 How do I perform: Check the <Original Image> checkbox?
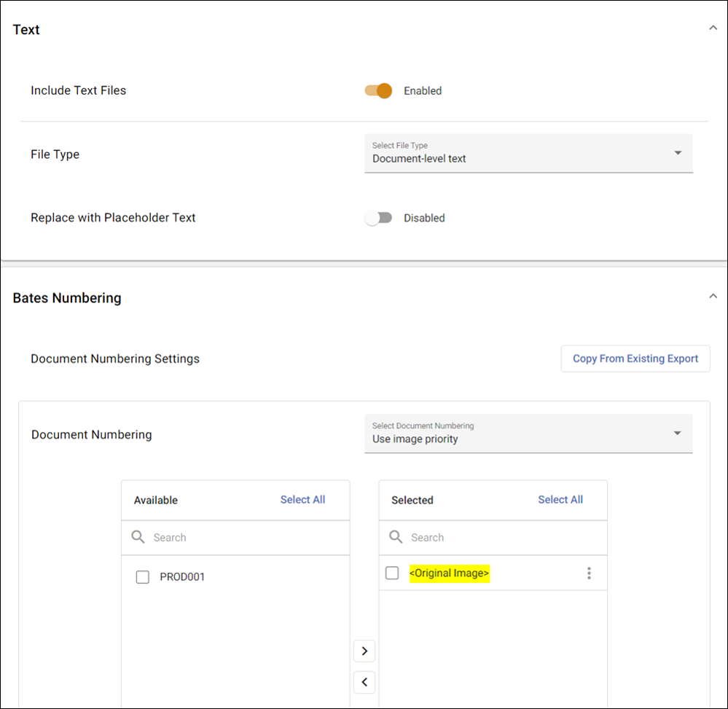point(392,573)
